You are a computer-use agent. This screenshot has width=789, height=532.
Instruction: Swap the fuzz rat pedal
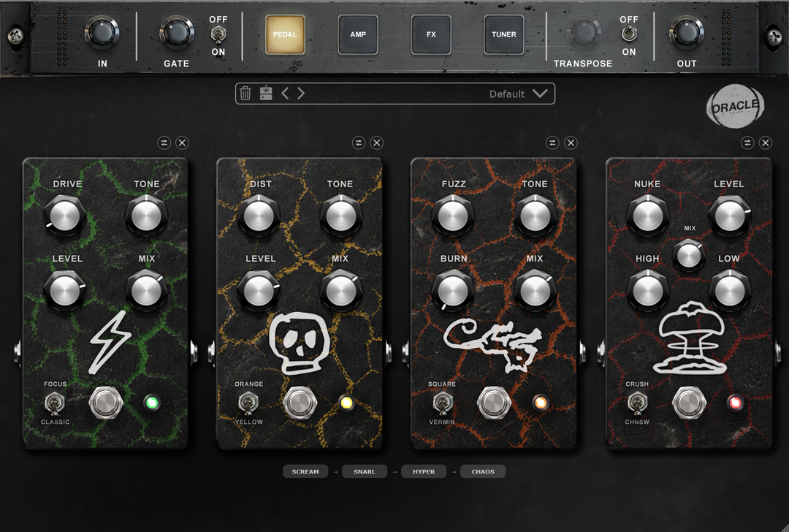click(x=552, y=143)
